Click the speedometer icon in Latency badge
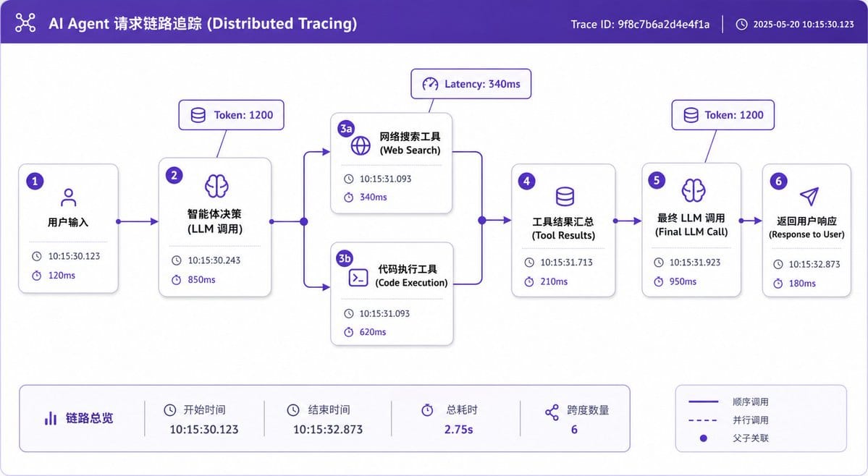 pos(430,84)
